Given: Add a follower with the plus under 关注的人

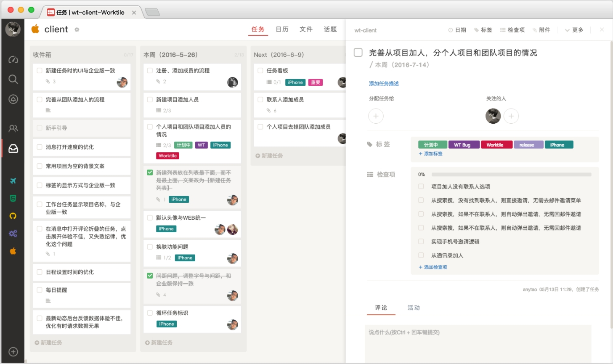Looking at the screenshot, I should click(x=511, y=116).
